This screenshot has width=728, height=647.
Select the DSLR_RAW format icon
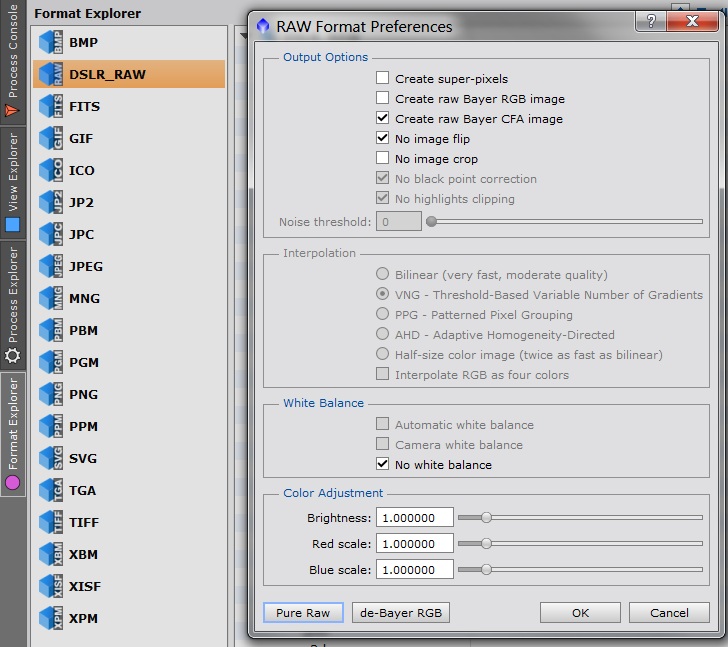(x=51, y=74)
